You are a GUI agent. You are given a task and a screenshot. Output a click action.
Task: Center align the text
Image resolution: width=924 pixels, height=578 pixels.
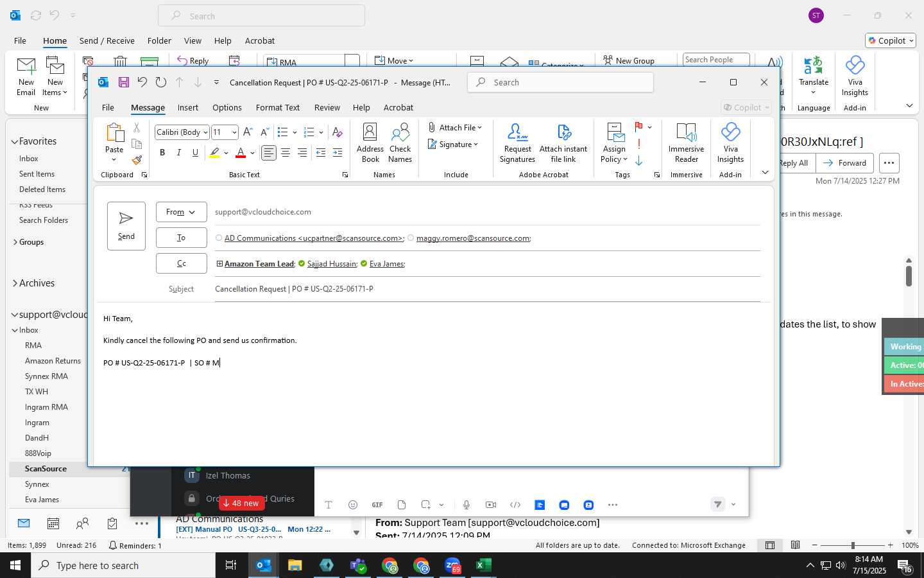[286, 152]
